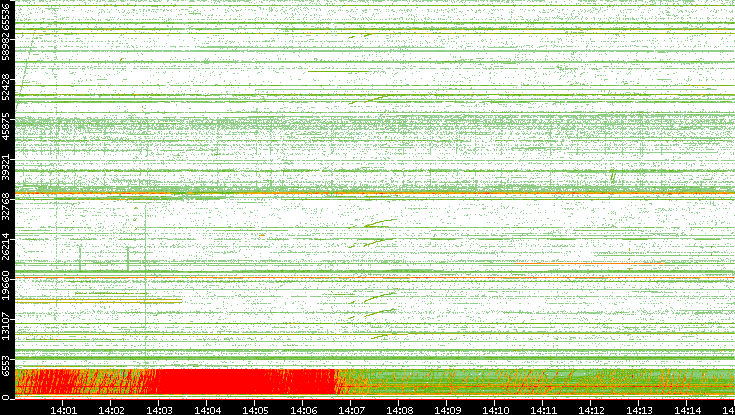Click the 14:09 time label
Image resolution: width=735 pixels, height=415 pixels.
pos(447,408)
